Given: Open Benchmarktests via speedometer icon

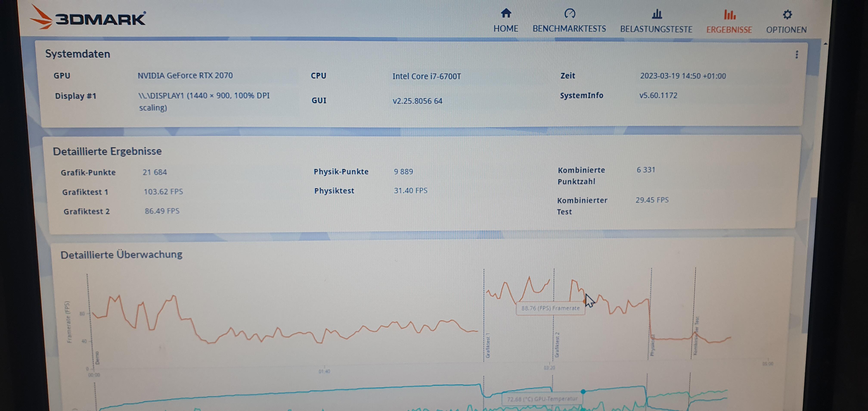Looking at the screenshot, I should (569, 14).
